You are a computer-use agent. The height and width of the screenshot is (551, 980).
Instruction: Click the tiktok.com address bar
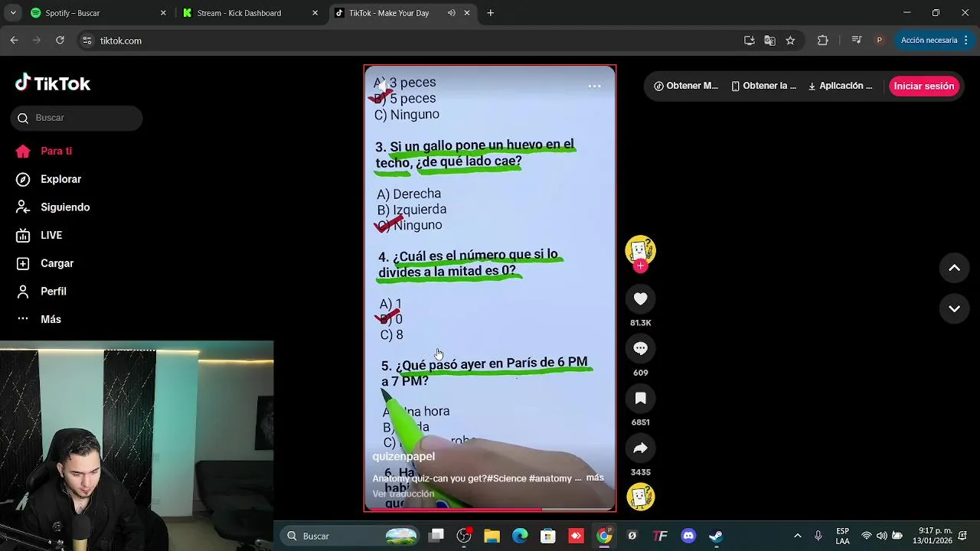pos(413,41)
